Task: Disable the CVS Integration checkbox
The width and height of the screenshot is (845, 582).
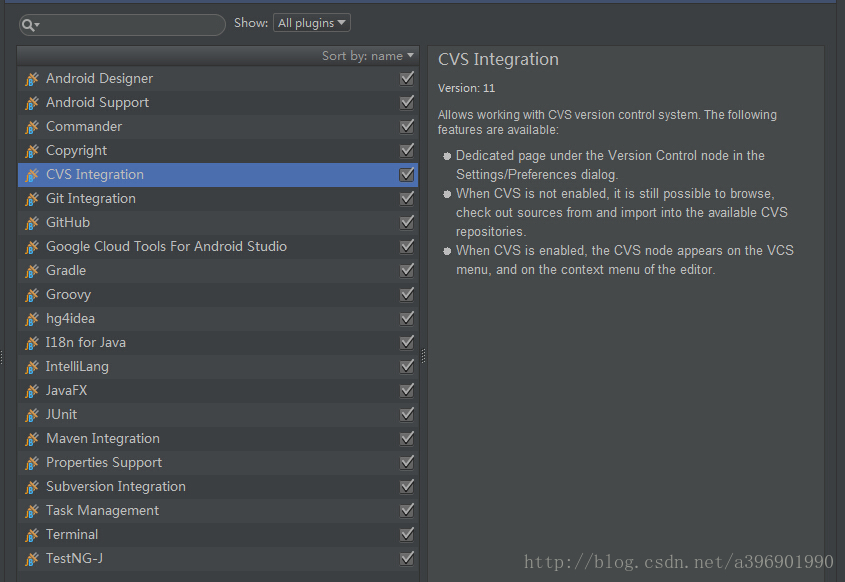Action: click(x=407, y=175)
